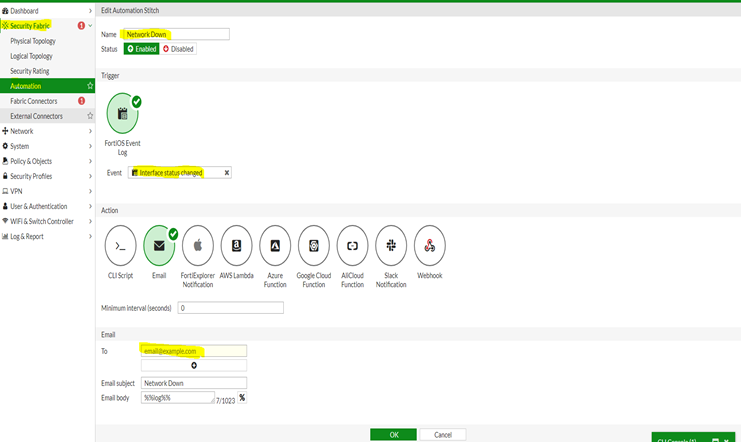Pick the Google Cloud Function action
The height and width of the screenshot is (442, 741).
(x=314, y=245)
